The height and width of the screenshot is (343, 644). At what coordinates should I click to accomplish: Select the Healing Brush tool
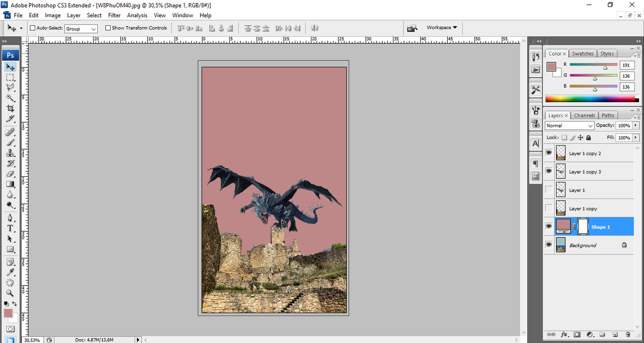(x=10, y=132)
